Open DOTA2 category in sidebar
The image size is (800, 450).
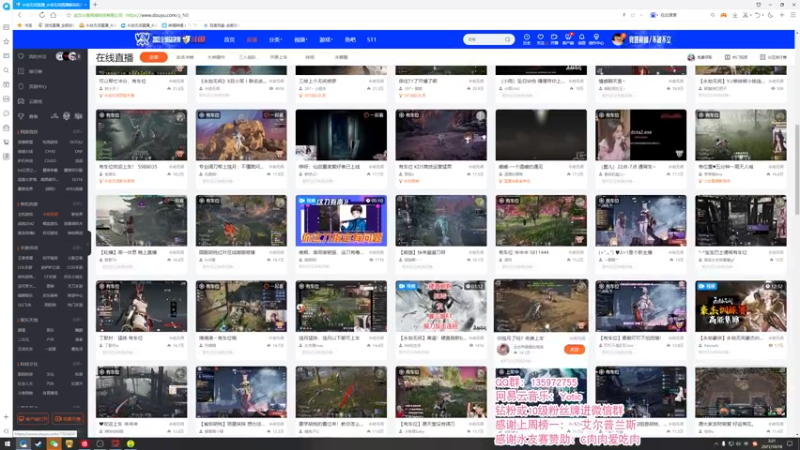click(x=76, y=142)
